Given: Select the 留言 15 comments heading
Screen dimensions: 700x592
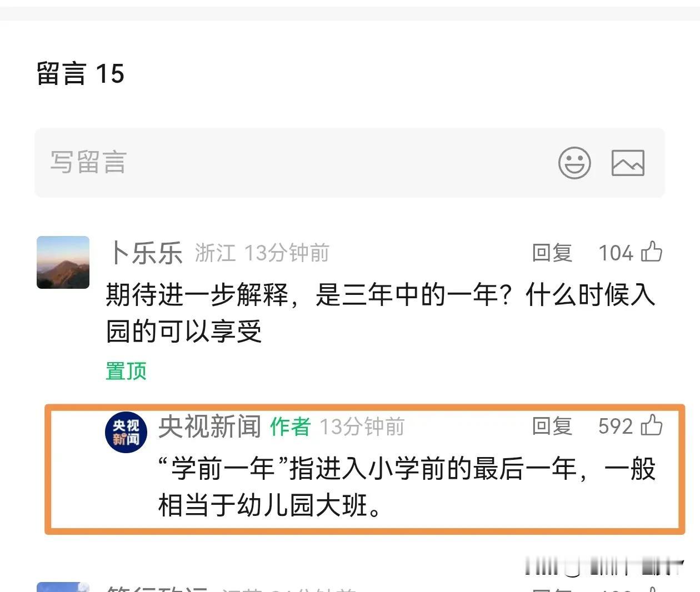Looking at the screenshot, I should tap(81, 73).
